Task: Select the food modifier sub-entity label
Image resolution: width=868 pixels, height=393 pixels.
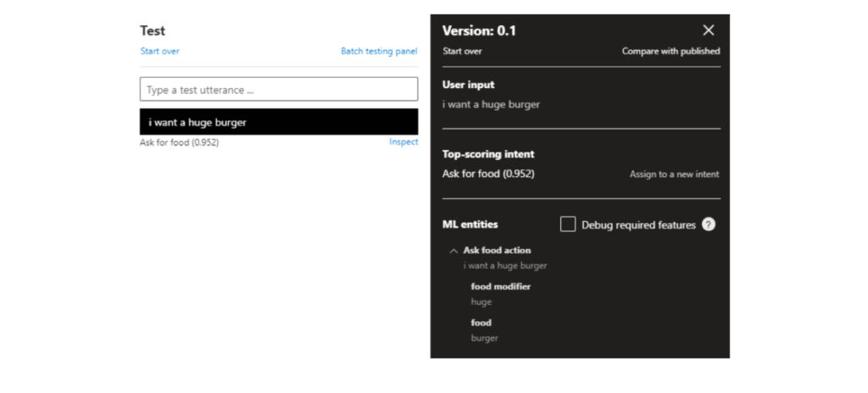Action: pos(500,286)
